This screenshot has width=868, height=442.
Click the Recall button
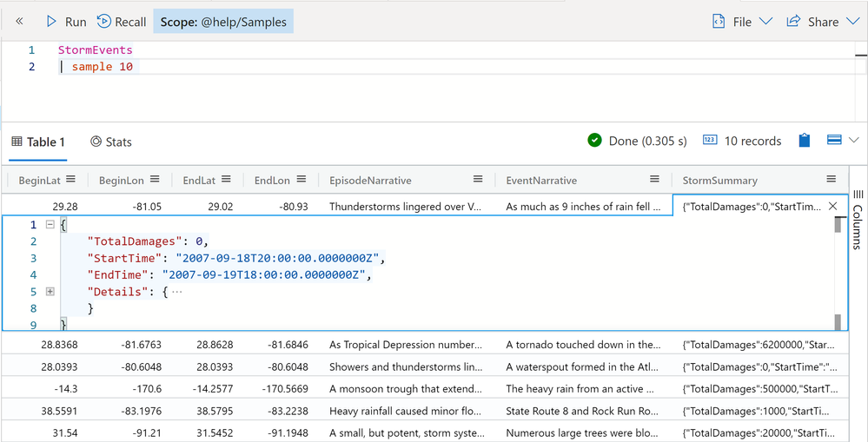tap(121, 22)
